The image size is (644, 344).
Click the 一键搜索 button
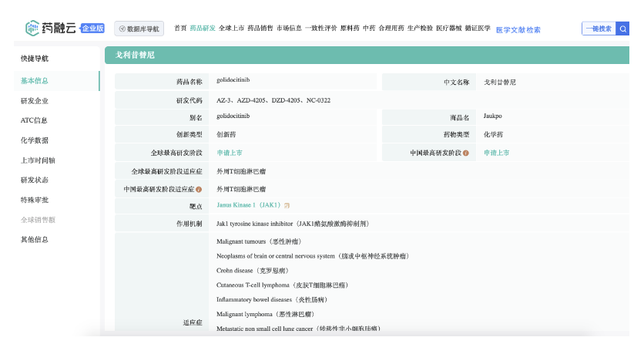click(x=599, y=29)
